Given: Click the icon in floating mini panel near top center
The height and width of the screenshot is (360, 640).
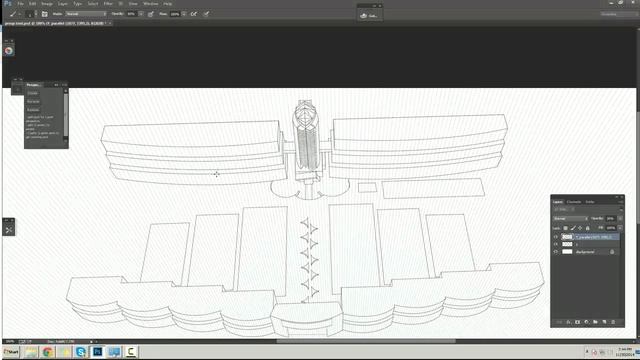Looking at the screenshot, I should [363, 16].
